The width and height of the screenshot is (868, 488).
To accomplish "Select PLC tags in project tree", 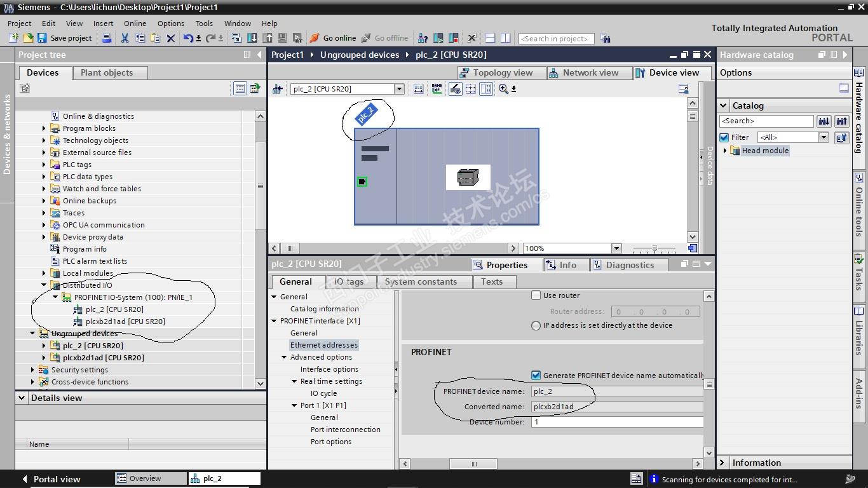I will 77,165.
